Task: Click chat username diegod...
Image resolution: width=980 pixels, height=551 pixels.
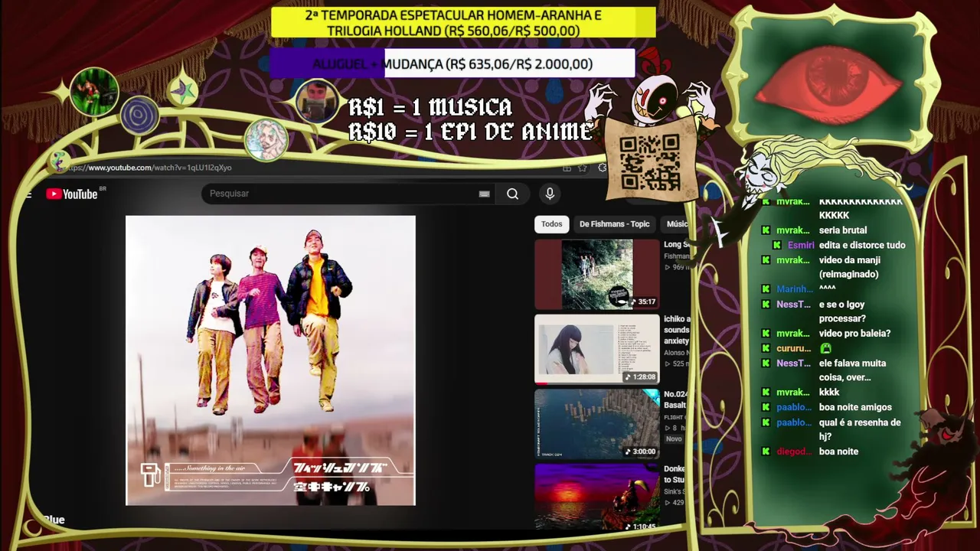Action: [795, 452]
